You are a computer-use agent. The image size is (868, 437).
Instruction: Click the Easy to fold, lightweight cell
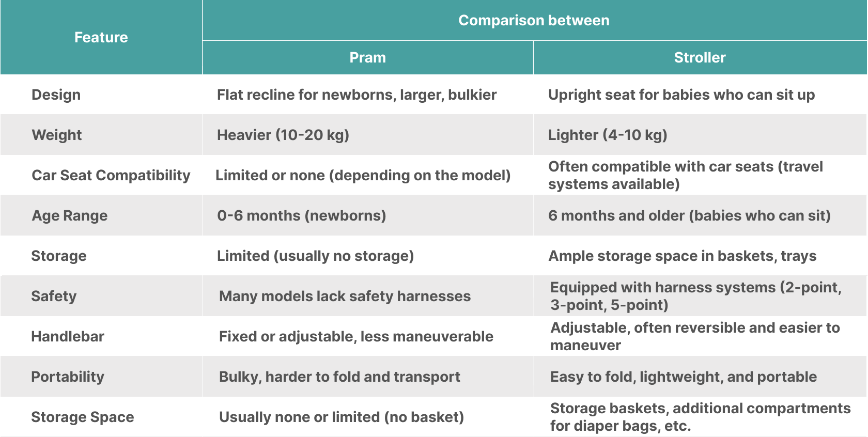point(683,377)
